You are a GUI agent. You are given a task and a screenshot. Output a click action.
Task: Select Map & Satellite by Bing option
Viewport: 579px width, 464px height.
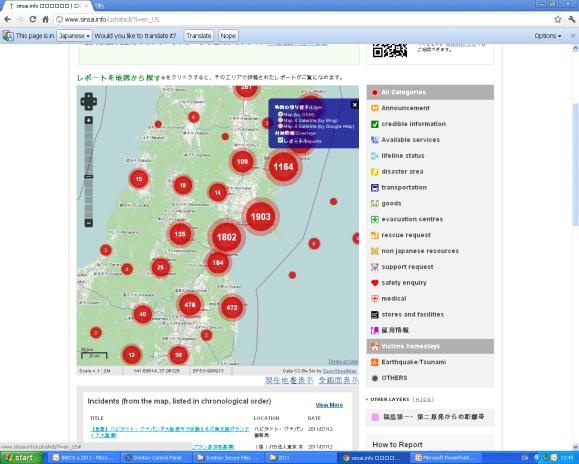pyautogui.click(x=280, y=120)
